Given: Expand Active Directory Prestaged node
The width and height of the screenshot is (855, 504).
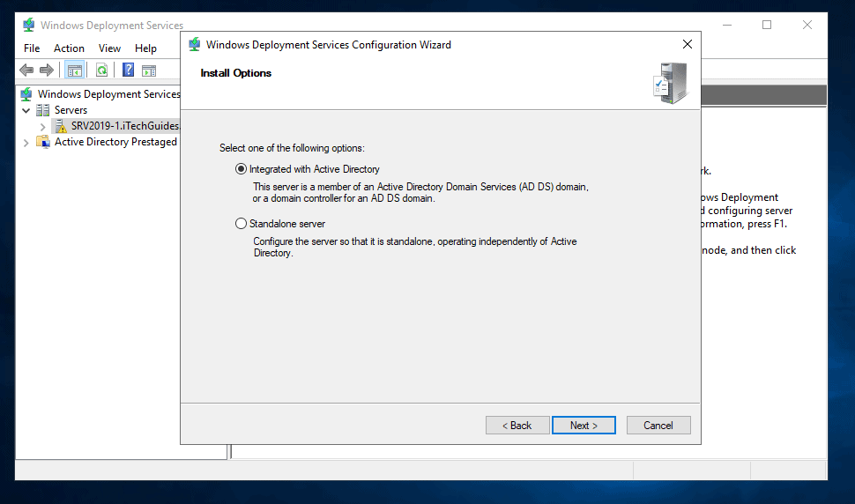Looking at the screenshot, I should (26, 143).
